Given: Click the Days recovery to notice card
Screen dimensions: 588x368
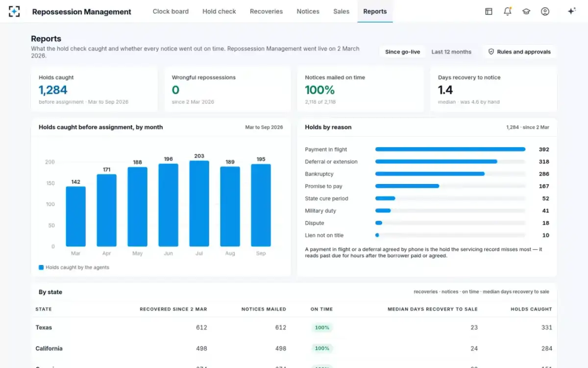Looking at the screenshot, I should tap(494, 89).
